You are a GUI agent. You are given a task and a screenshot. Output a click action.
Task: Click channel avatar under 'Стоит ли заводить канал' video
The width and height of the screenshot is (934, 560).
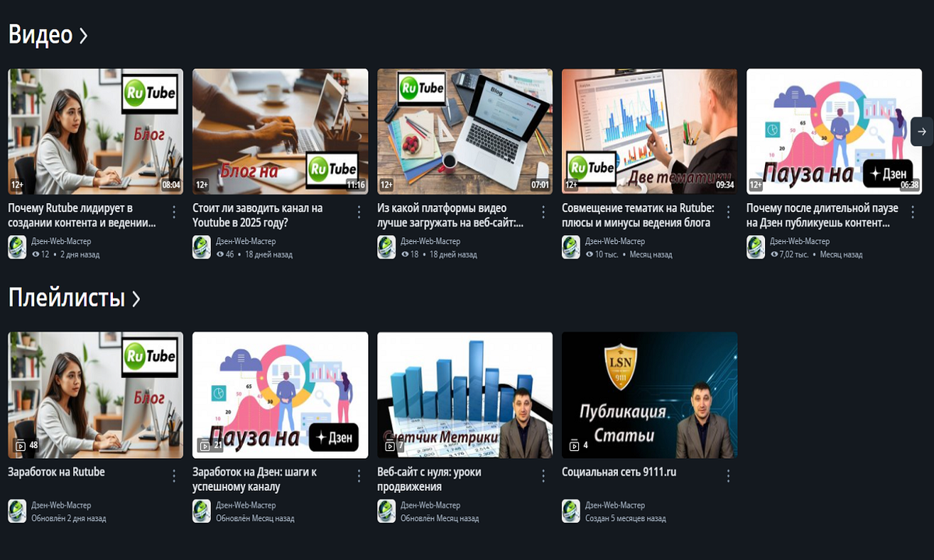202,247
